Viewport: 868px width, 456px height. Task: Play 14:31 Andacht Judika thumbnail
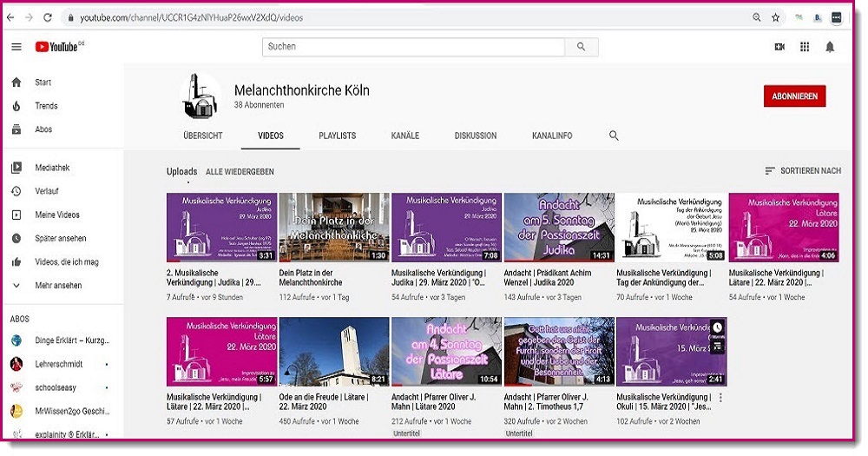(559, 228)
